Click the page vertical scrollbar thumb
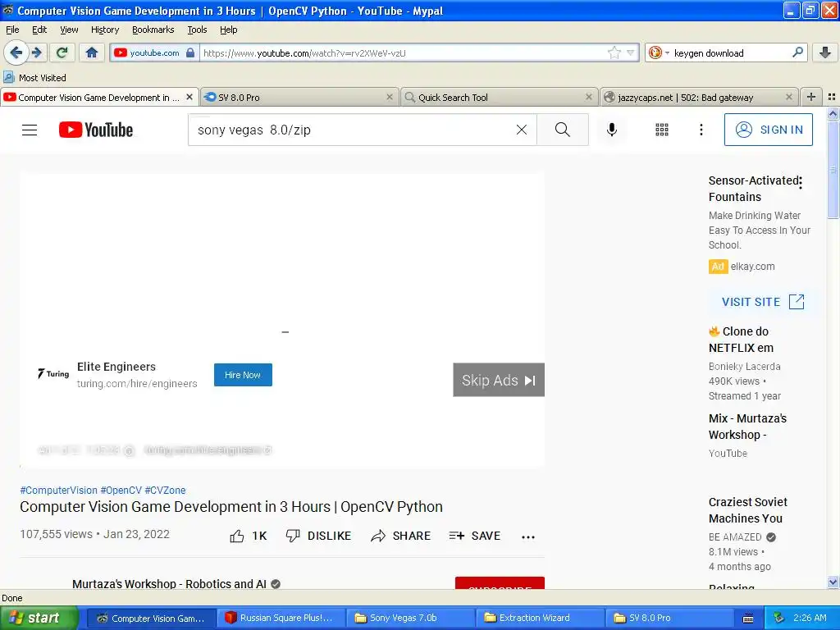This screenshot has width=840, height=630. [833, 169]
